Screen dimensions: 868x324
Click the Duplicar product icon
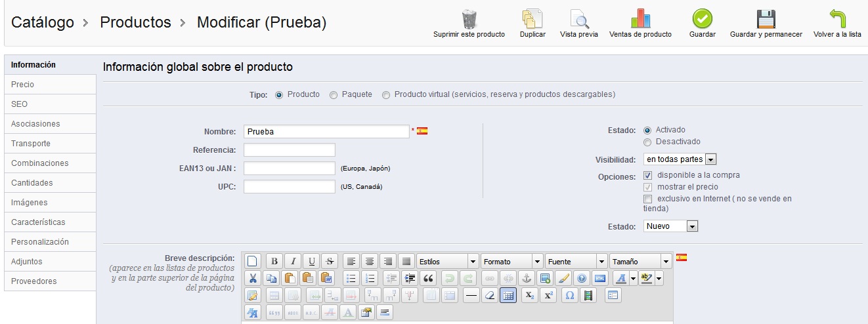click(x=532, y=19)
